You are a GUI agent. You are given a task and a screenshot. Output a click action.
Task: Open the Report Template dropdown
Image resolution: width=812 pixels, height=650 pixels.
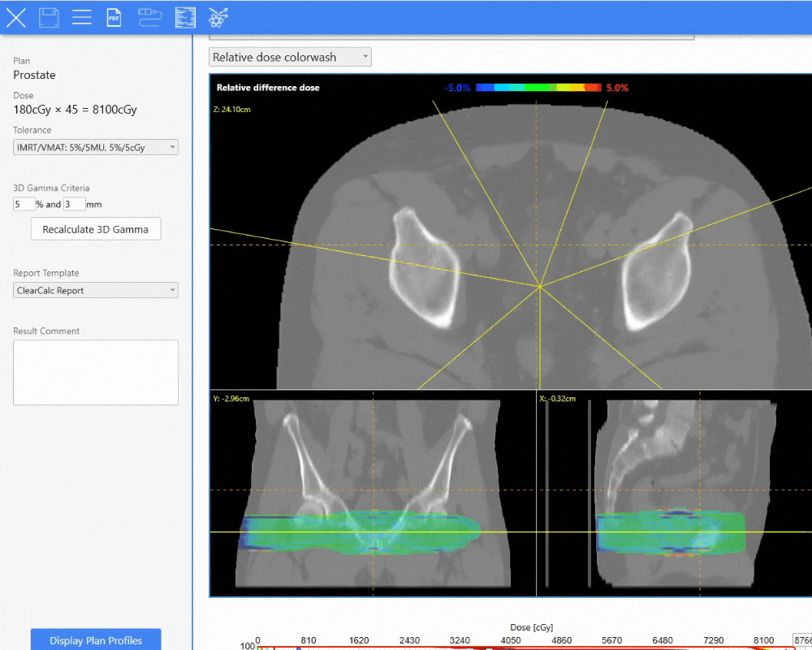(96, 290)
